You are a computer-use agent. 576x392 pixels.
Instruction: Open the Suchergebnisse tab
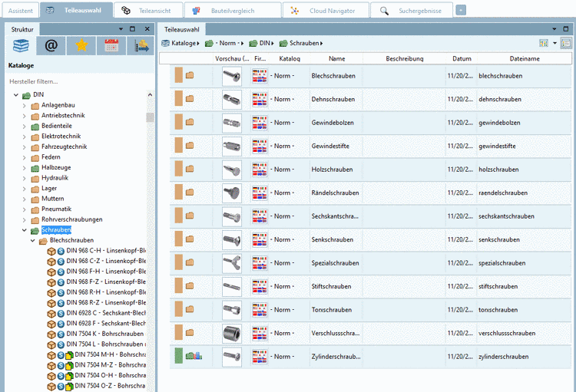(412, 11)
